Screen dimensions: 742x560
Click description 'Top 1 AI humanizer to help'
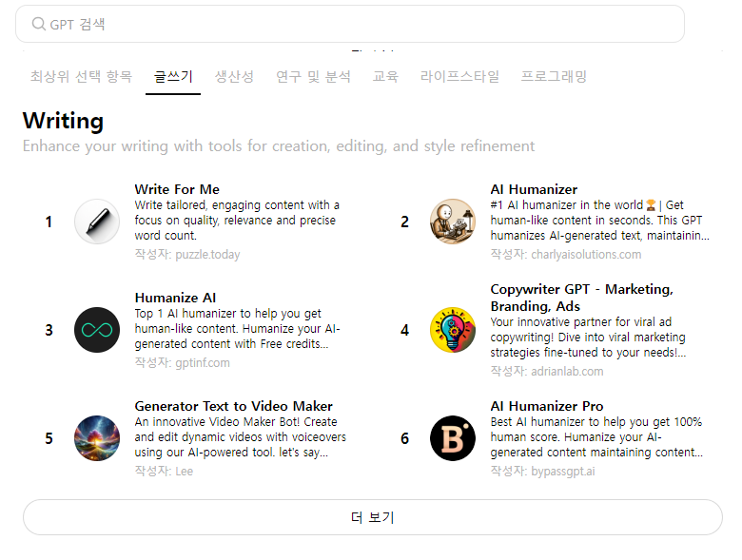238,328
